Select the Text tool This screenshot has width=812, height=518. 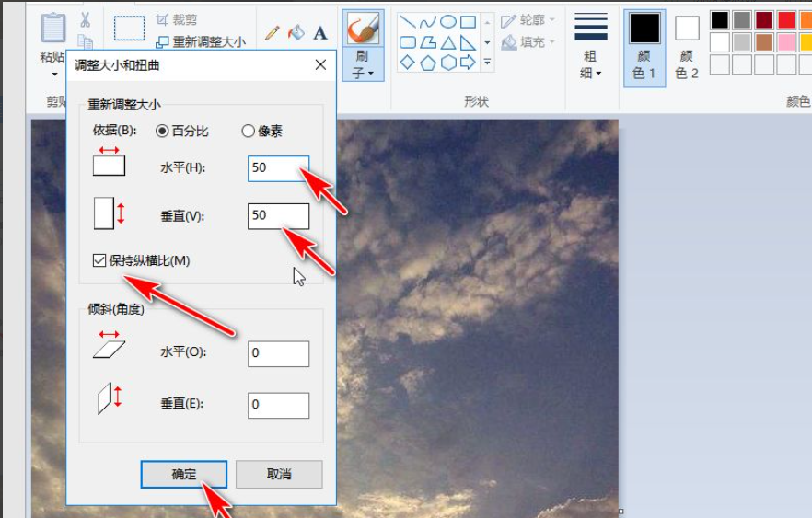click(x=320, y=33)
